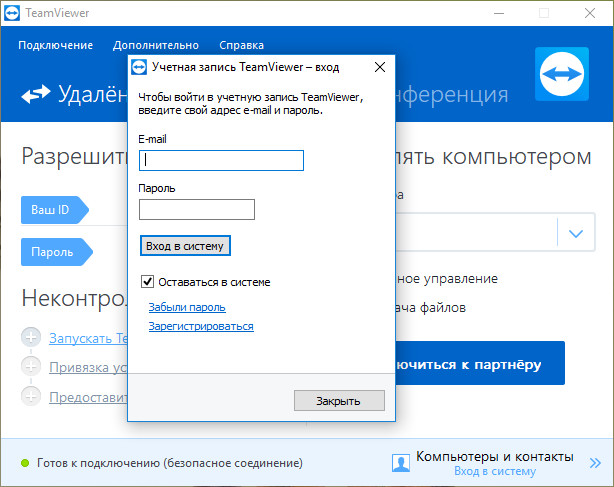
Task: Open the Дополнительно menu
Action: [x=156, y=45]
